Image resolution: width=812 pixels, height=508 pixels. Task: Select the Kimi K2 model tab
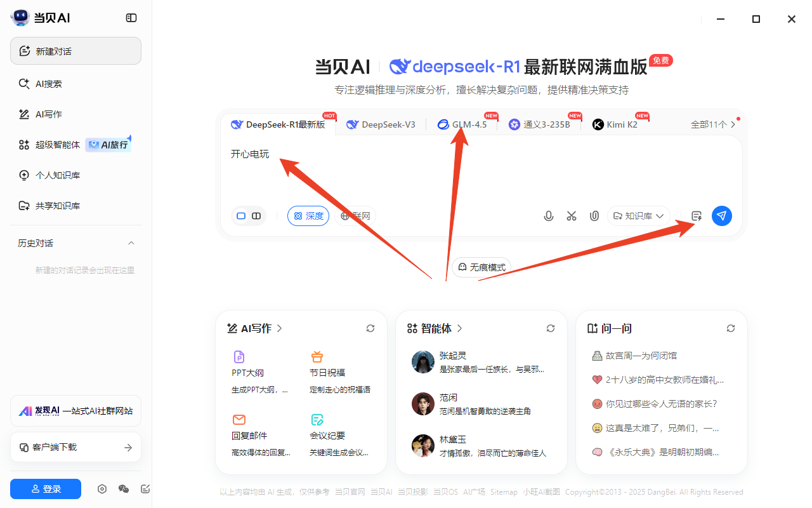click(615, 124)
